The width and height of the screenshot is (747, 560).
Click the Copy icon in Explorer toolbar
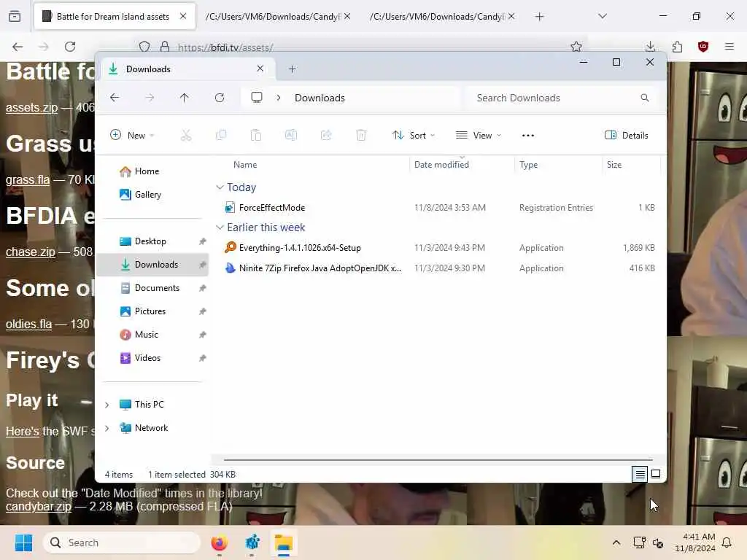tap(221, 135)
